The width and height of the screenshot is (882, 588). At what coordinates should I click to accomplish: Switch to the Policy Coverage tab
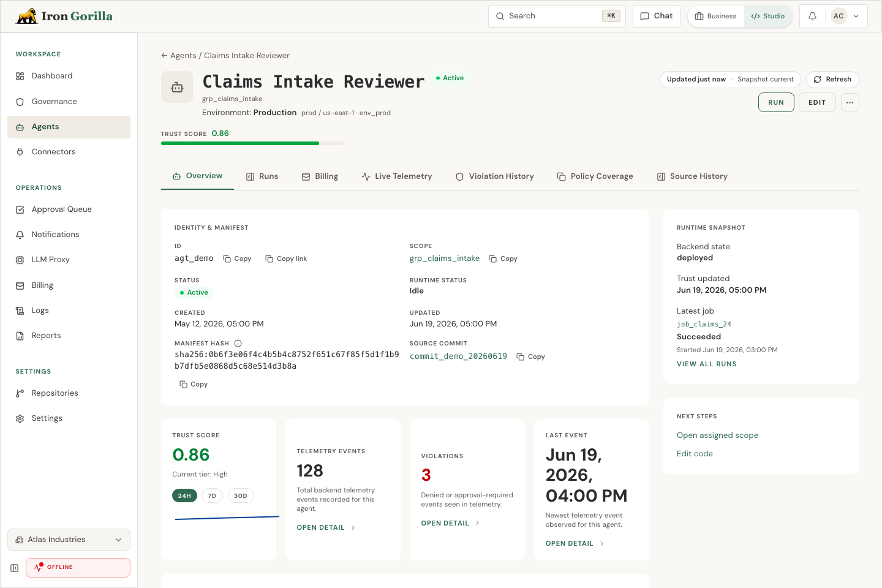click(595, 176)
